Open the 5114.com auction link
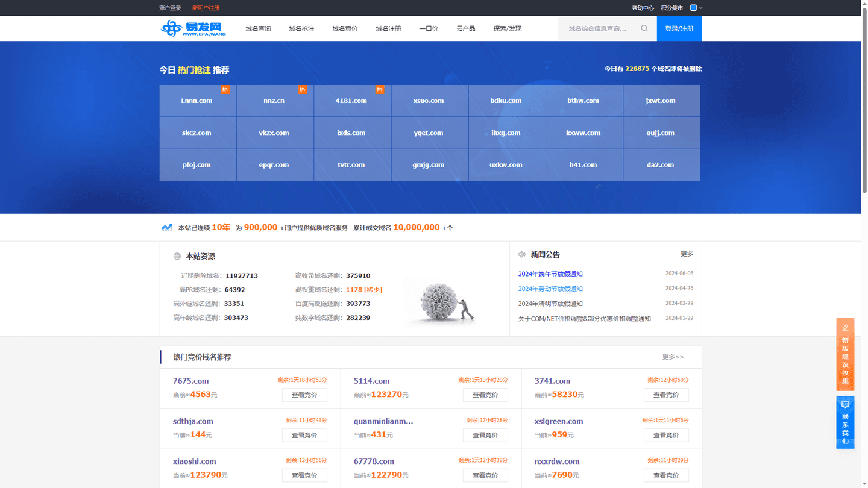This screenshot has height=488, width=868. coord(371,381)
